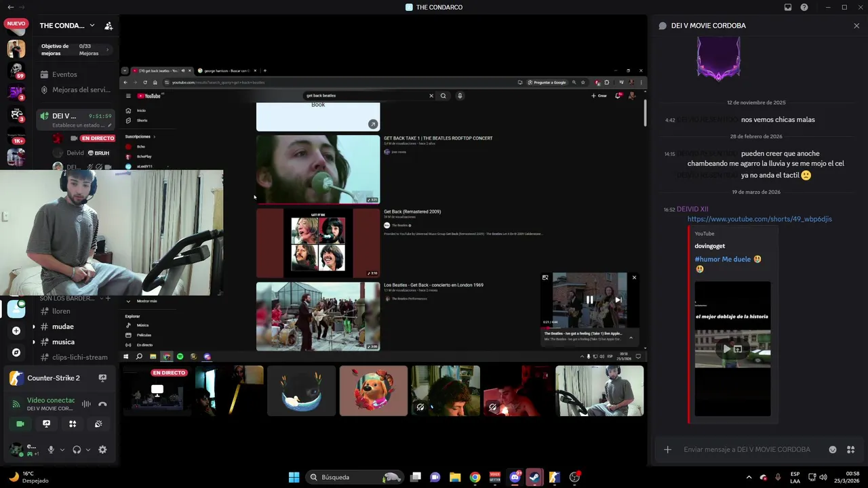The width and height of the screenshot is (868, 488).
Task: Open the Objetivo de mejoras boost goal chevron
Action: [107, 49]
